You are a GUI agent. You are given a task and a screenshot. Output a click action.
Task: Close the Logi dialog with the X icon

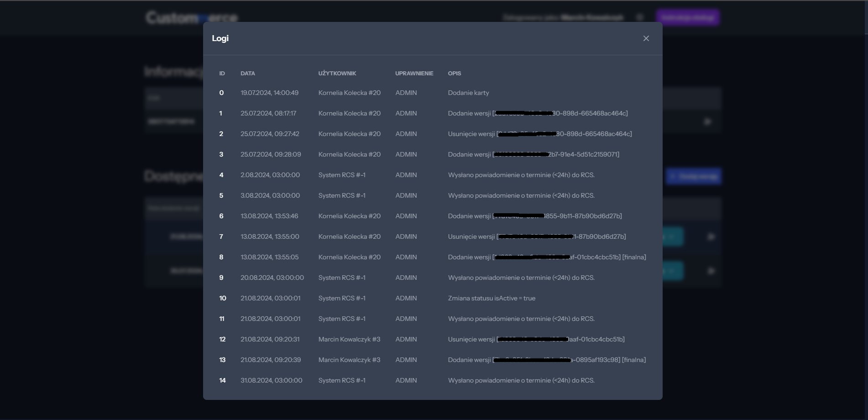pos(646,38)
